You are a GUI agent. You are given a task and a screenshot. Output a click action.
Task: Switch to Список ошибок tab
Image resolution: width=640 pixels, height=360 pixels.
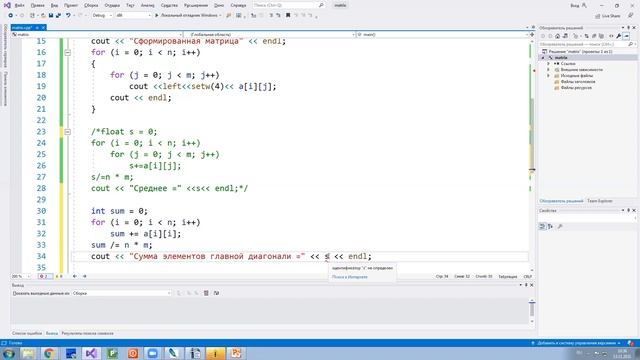[27, 333]
